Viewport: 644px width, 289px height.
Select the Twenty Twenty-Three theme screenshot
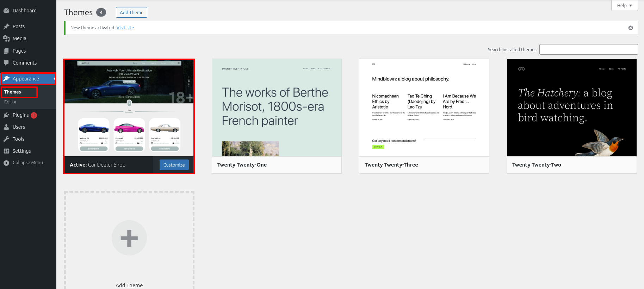coord(424,108)
